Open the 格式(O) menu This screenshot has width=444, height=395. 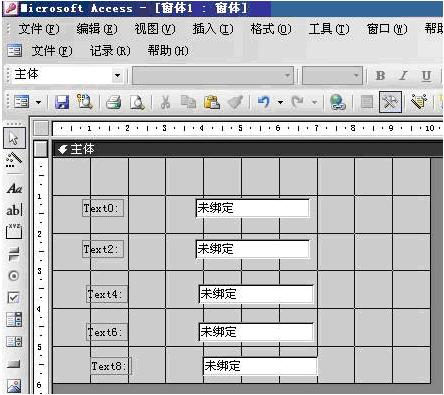click(x=271, y=29)
